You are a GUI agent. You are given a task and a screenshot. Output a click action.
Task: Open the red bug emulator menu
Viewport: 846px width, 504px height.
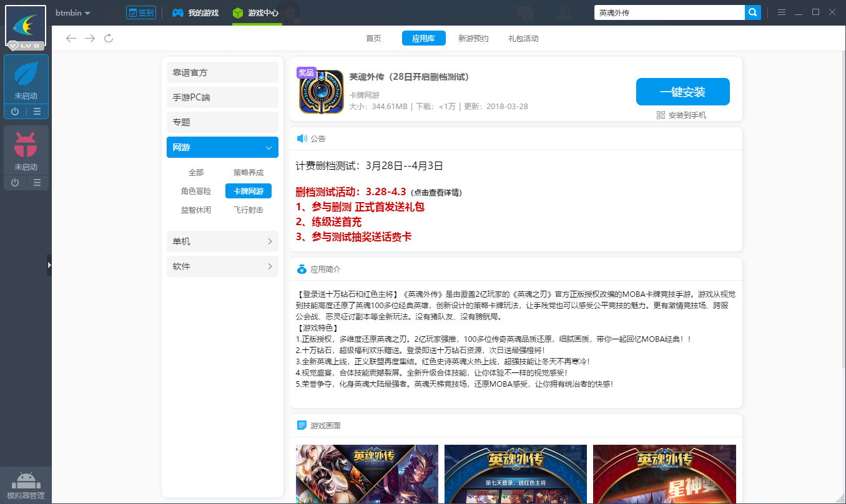[37, 183]
